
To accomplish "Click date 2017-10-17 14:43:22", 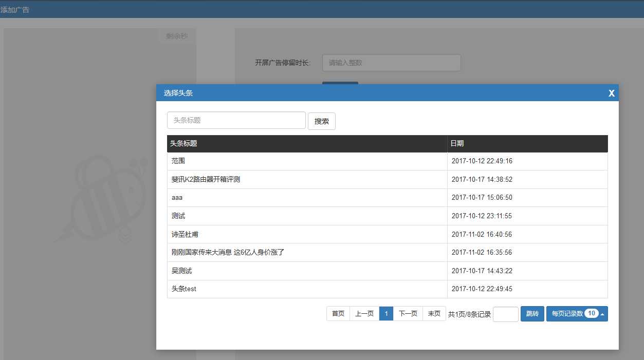I will [x=482, y=271].
